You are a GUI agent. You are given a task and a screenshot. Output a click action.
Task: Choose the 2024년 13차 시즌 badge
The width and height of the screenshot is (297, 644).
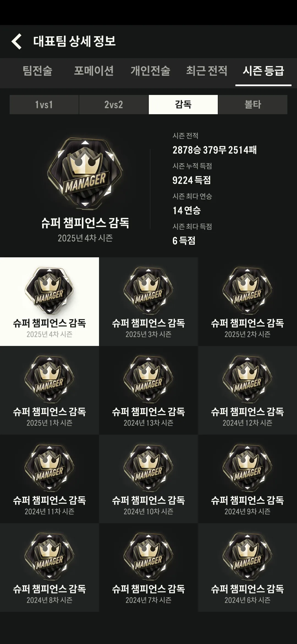point(148,390)
